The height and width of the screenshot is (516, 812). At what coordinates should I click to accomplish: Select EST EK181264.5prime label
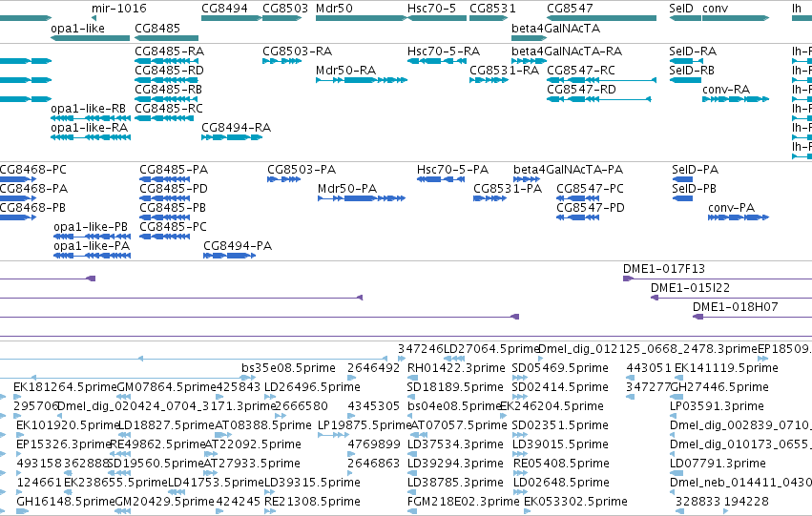(x=65, y=387)
